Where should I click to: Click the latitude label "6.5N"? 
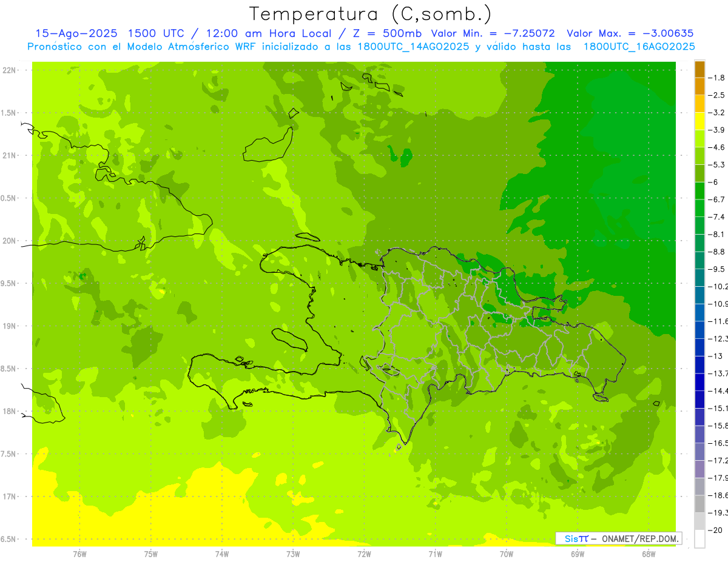[x=8, y=539]
